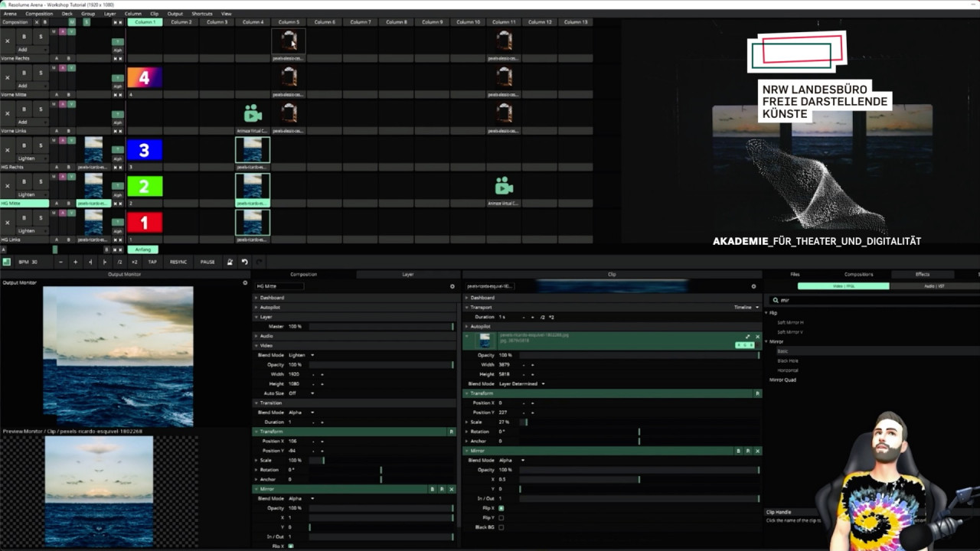Enable the Flip Y checkbox in Mirror effect

pos(501,517)
